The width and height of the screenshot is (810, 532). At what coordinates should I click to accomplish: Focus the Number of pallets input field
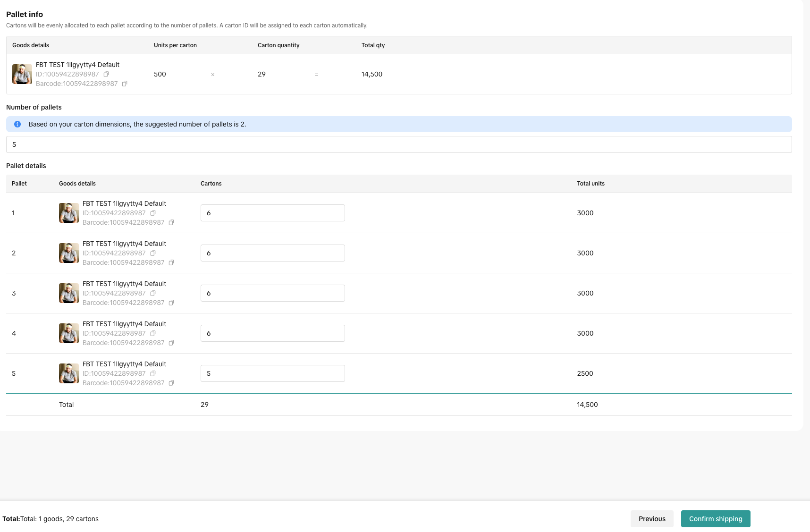point(399,144)
